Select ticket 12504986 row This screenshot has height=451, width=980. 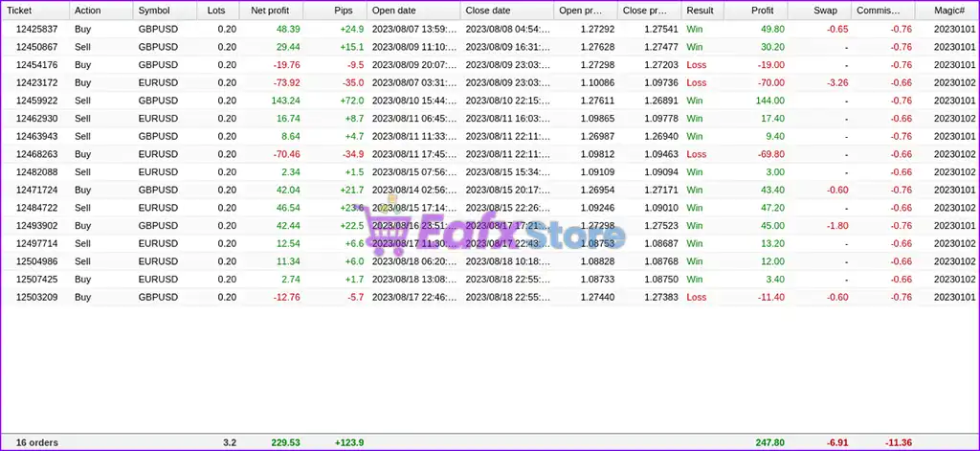(x=490, y=261)
